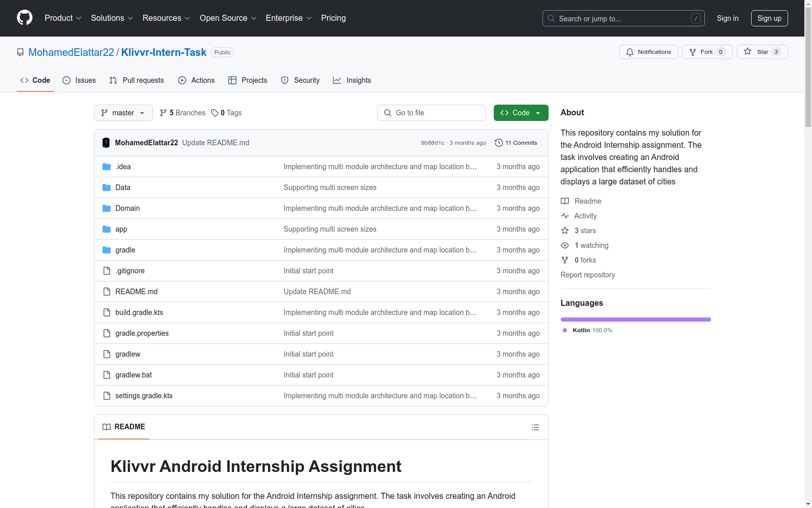Click the Kotlin 100.0% language link

(592, 330)
